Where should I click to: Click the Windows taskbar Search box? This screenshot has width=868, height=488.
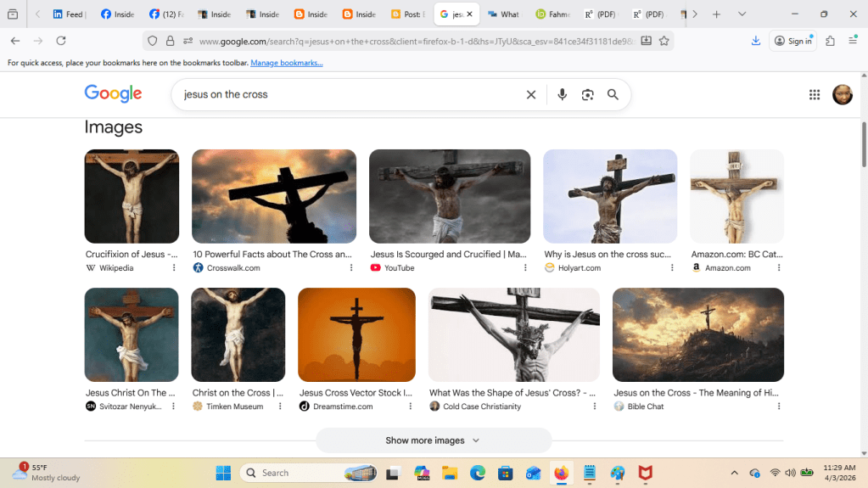(x=309, y=473)
